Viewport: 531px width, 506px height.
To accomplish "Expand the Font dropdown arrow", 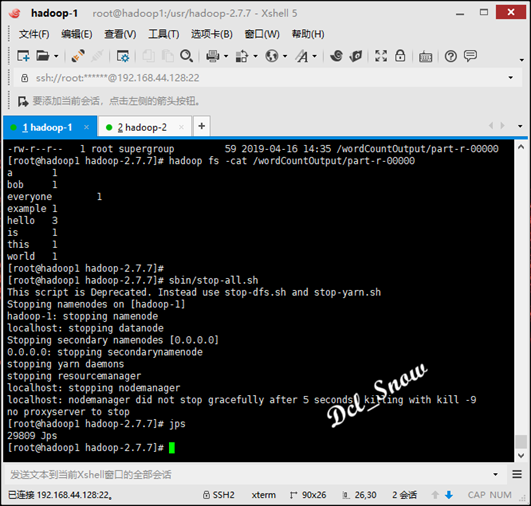I will pos(315,56).
